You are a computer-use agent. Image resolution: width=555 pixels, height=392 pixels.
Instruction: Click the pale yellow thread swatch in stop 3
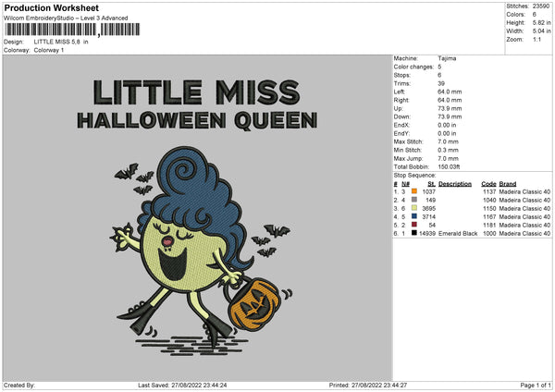413,208
